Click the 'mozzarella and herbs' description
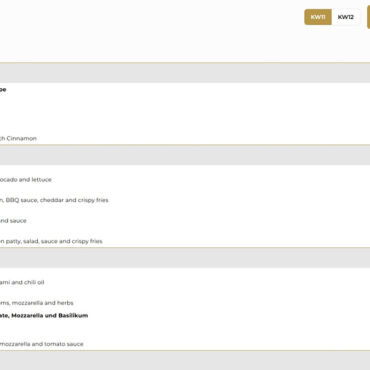The width and height of the screenshot is (370, 370). click(x=37, y=303)
